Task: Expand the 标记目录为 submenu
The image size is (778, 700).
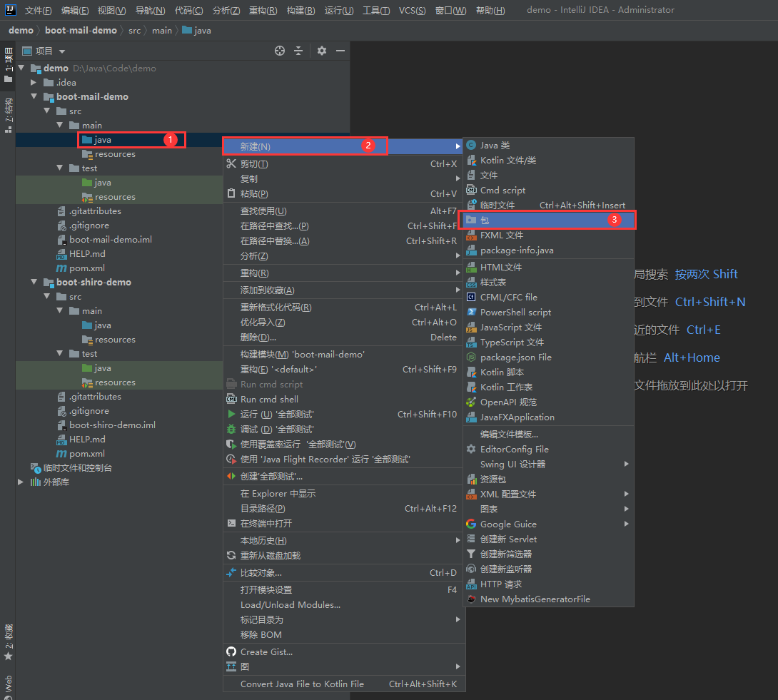Action: (x=458, y=619)
